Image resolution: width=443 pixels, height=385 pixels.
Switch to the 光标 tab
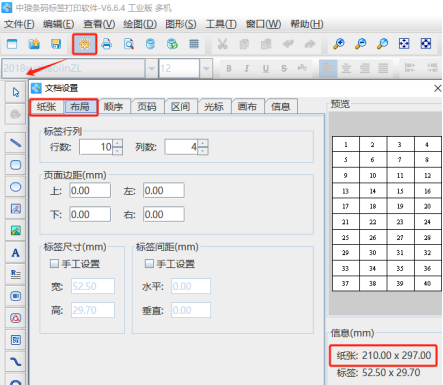214,107
